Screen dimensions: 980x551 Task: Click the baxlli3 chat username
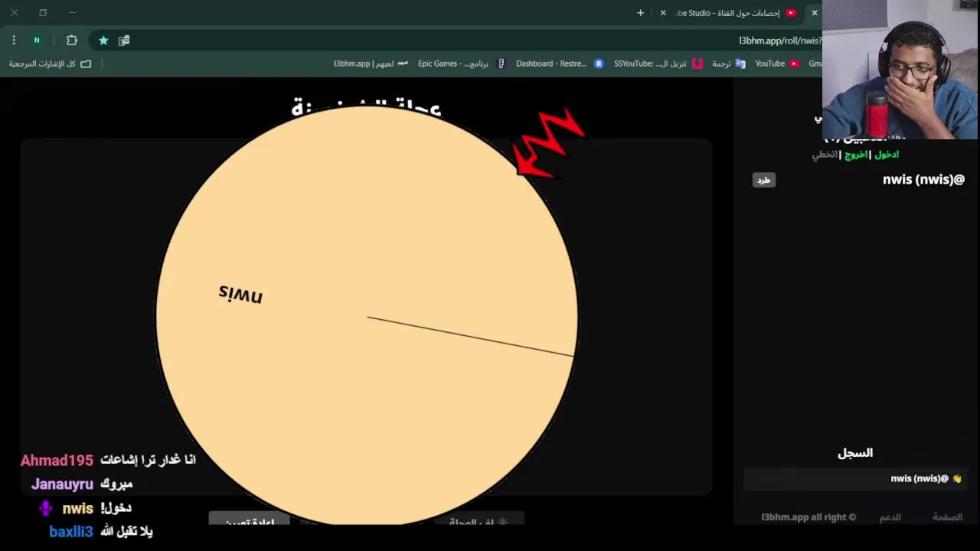point(70,532)
